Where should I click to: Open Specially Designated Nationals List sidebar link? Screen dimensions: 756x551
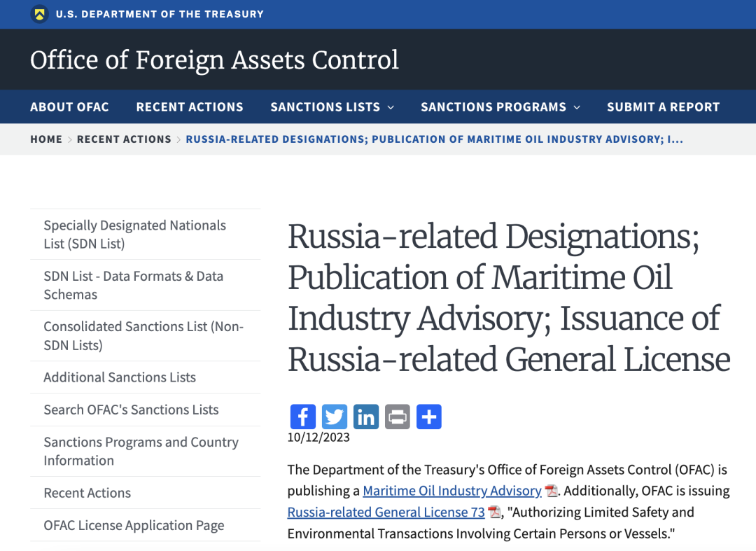[x=145, y=235]
